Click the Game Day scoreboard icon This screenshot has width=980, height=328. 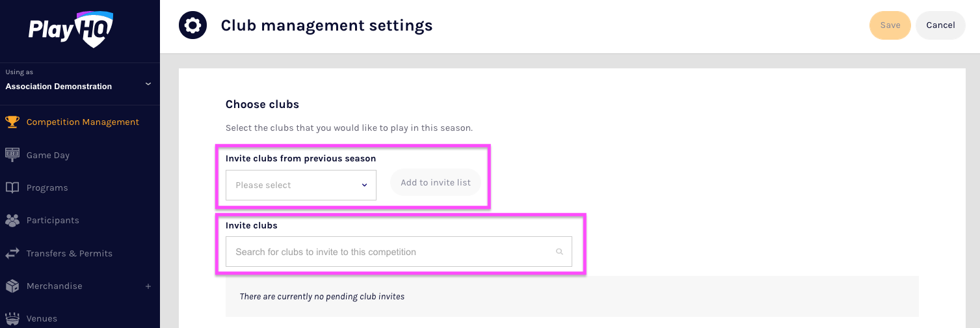tap(12, 155)
